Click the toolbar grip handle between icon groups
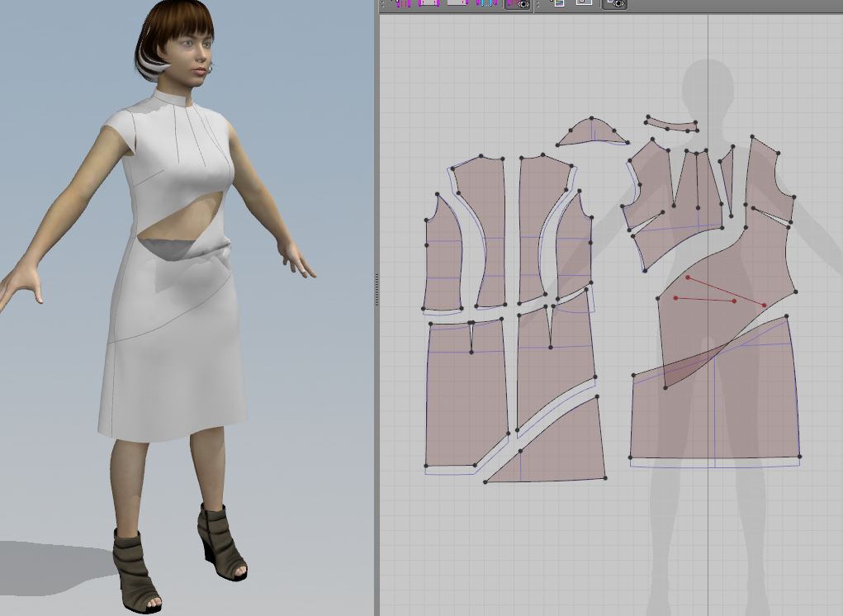Viewport: 843px width, 616px height. (x=538, y=5)
